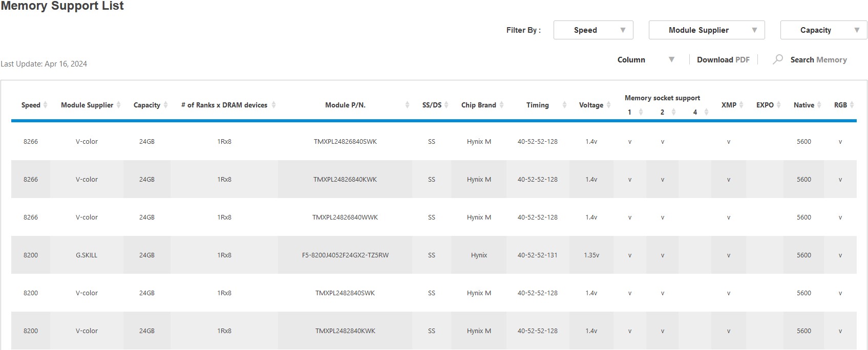
Task: Sort by EXPO column arrows
Action: tap(778, 105)
